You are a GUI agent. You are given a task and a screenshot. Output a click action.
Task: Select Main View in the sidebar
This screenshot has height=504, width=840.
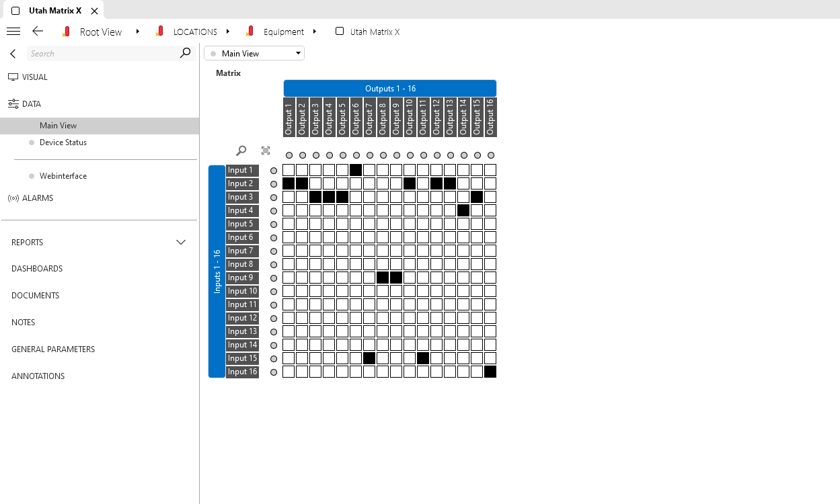tap(100, 126)
